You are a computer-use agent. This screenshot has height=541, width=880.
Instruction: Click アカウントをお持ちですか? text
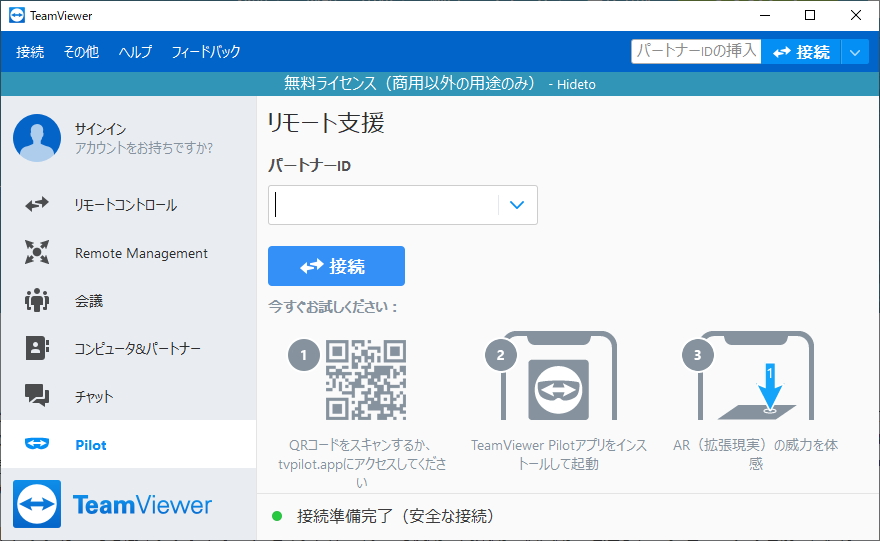tap(144, 148)
